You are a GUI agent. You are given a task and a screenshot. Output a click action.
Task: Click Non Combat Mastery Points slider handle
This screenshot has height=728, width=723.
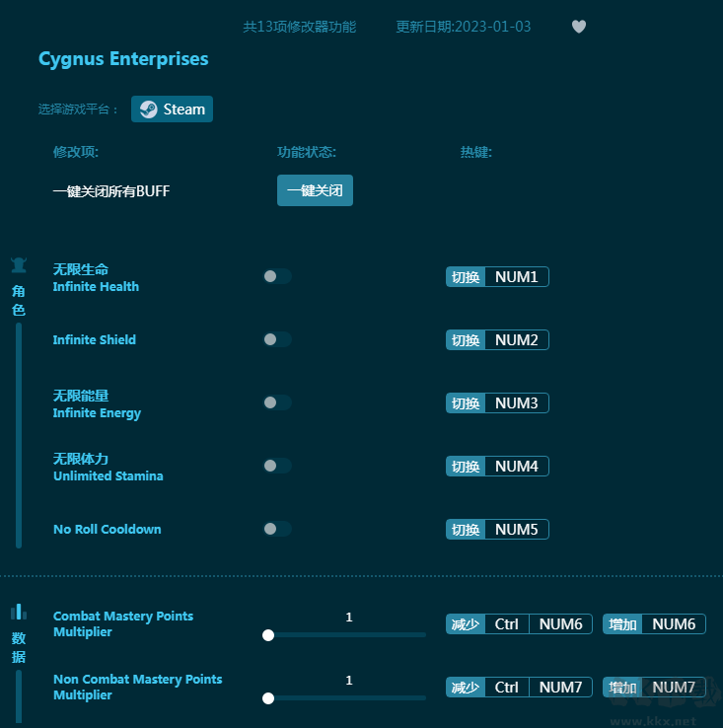(x=268, y=698)
